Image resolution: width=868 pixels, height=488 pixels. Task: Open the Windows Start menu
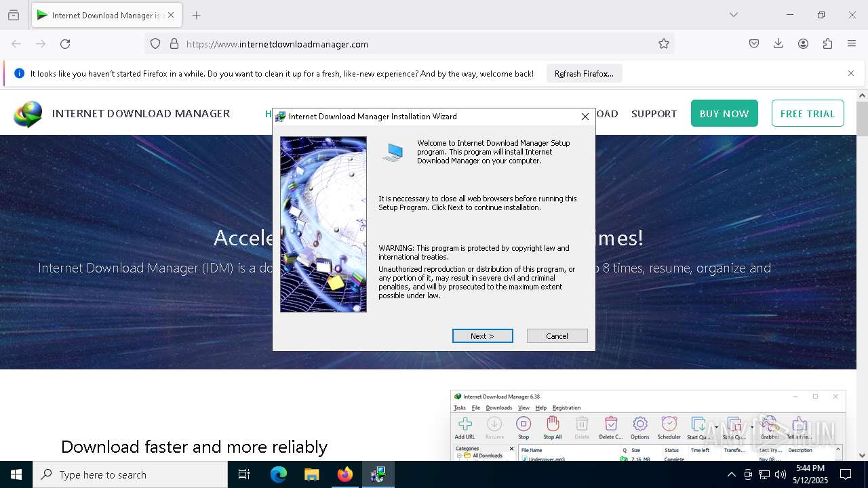pos(16,474)
